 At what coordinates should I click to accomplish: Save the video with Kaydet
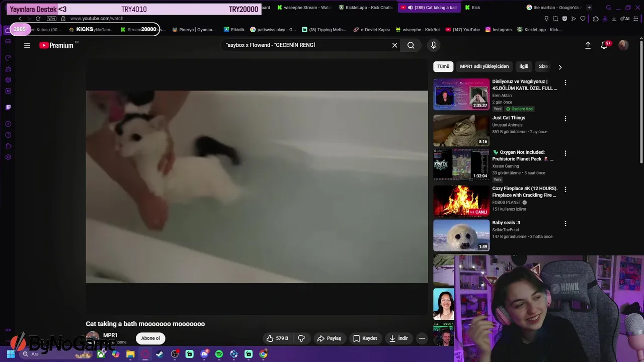point(365,338)
